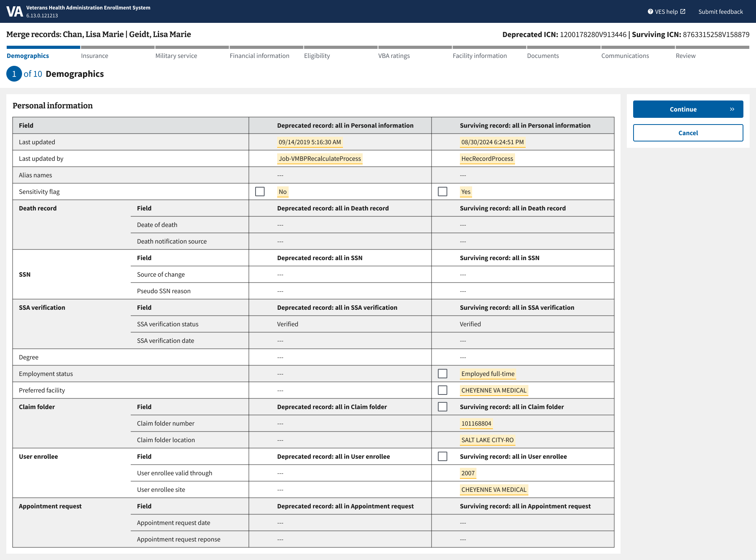Image resolution: width=756 pixels, height=560 pixels.
Task: Open the Insurance step tab
Action: click(94, 56)
